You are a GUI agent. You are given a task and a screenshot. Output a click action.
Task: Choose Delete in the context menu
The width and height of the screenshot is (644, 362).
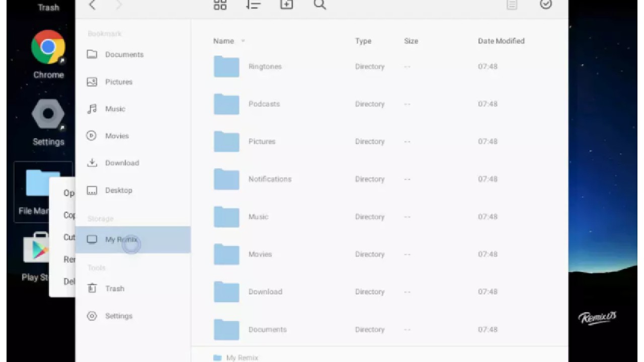click(x=68, y=282)
